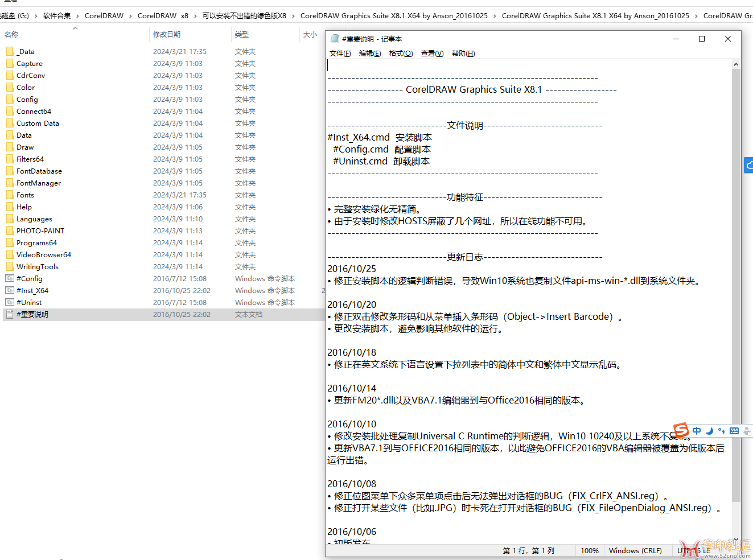Click Notepad scrollbar up arrow

[736, 64]
